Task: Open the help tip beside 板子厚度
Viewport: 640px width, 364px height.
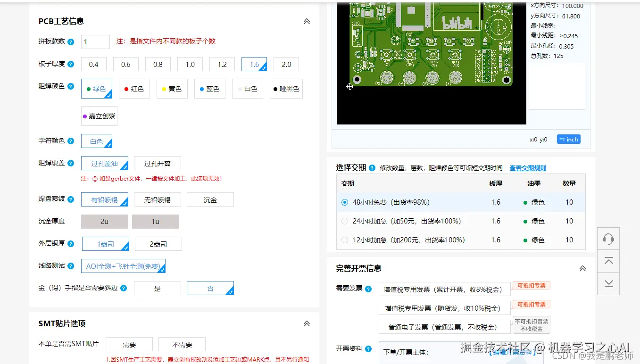Action: click(70, 64)
